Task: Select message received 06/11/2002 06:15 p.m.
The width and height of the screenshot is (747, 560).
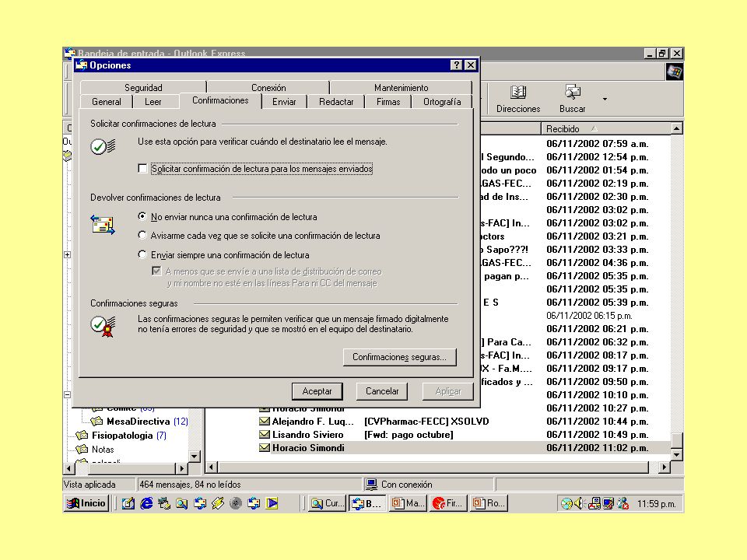Action: tap(589, 315)
